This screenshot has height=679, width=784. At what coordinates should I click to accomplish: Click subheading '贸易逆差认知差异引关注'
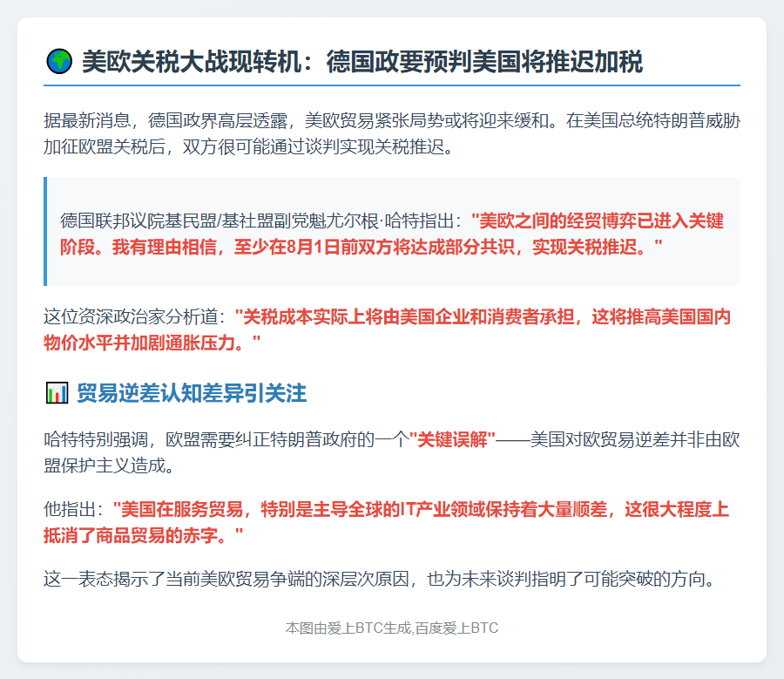coord(192,393)
